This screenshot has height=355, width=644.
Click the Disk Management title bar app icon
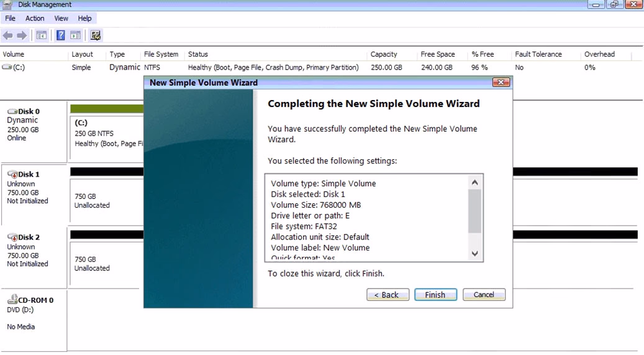point(7,4)
